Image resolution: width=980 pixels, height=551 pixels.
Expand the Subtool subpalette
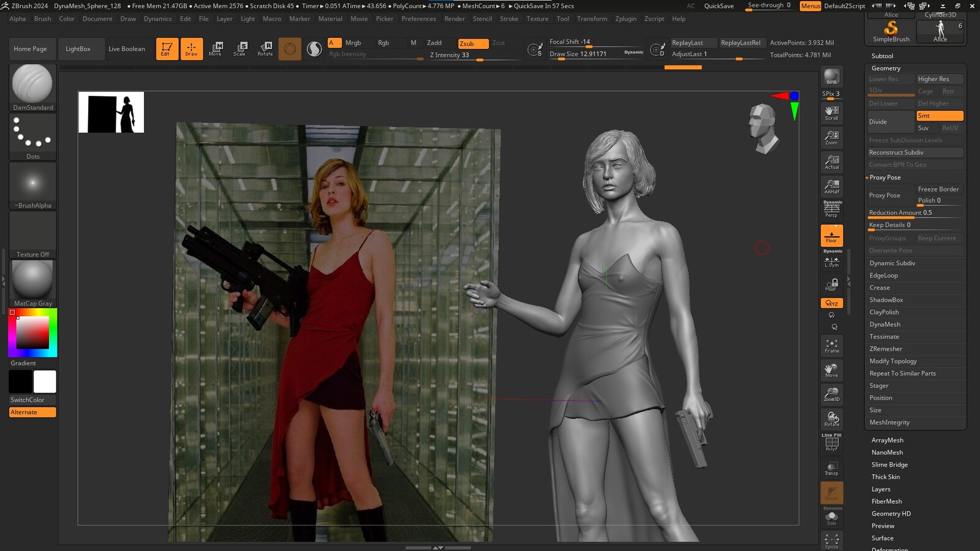coord(883,56)
